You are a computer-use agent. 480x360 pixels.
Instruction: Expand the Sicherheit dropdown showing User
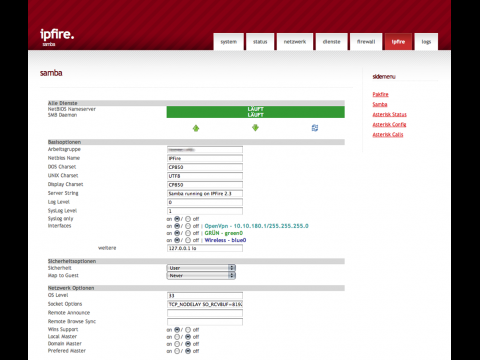click(201, 268)
